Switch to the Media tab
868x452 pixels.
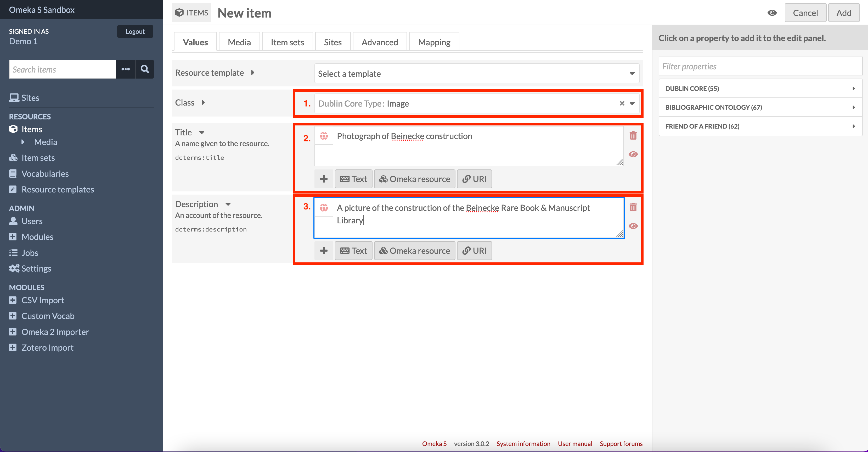(x=239, y=42)
